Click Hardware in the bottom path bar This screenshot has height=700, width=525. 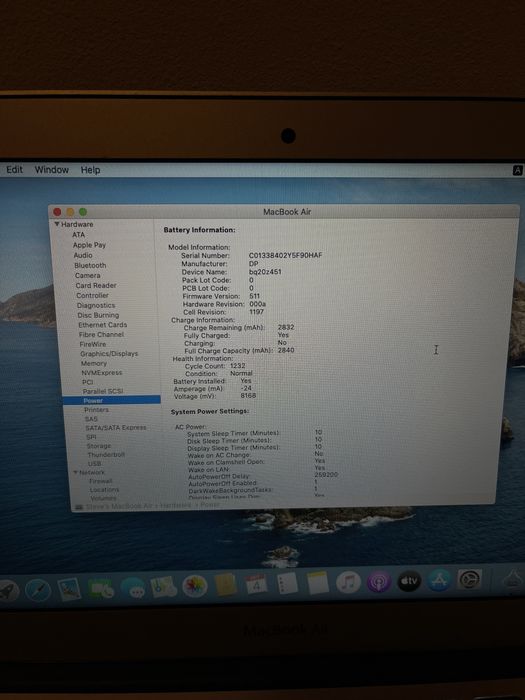pyautogui.click(x=175, y=505)
